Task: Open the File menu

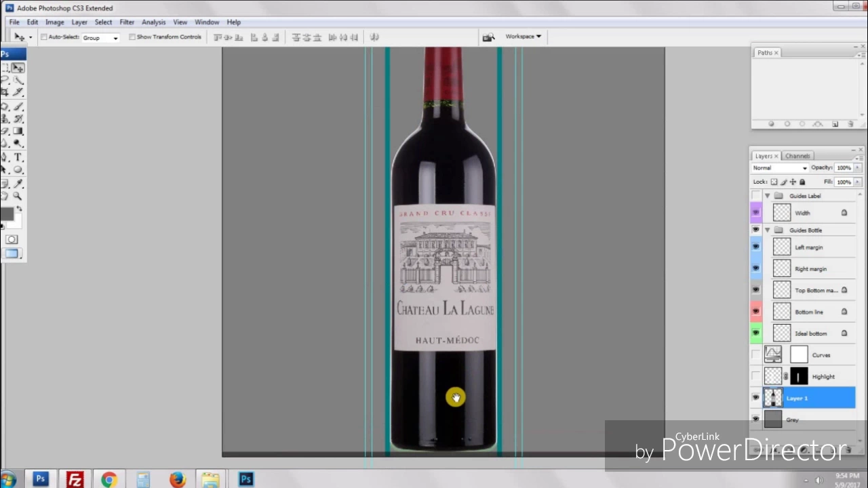Action: [14, 22]
